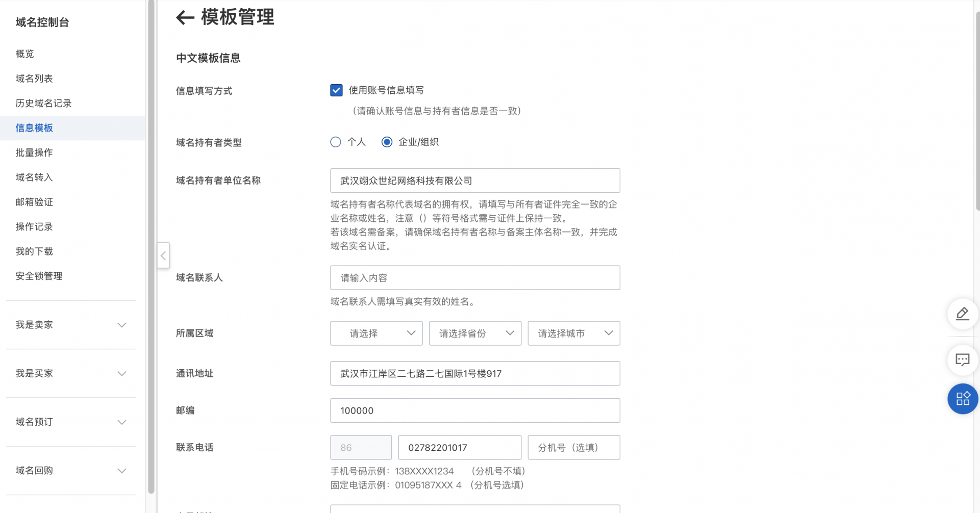The height and width of the screenshot is (513, 980).
Task: Open 信息模板 in the sidebar
Action: tap(34, 128)
